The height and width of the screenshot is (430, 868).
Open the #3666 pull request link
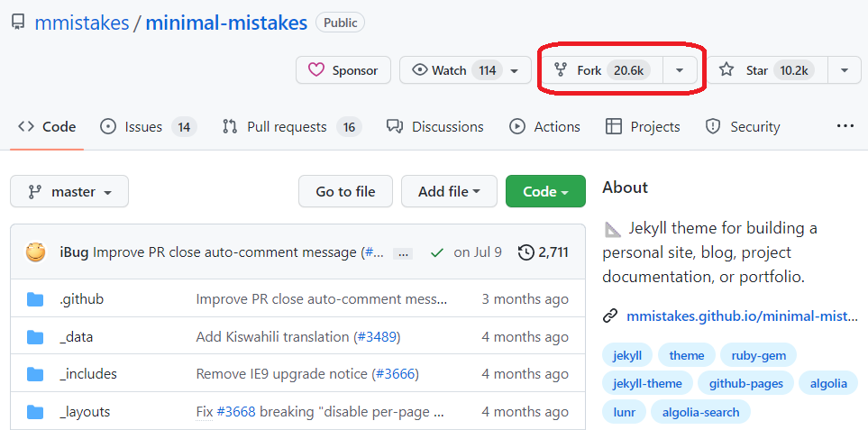[x=396, y=374]
